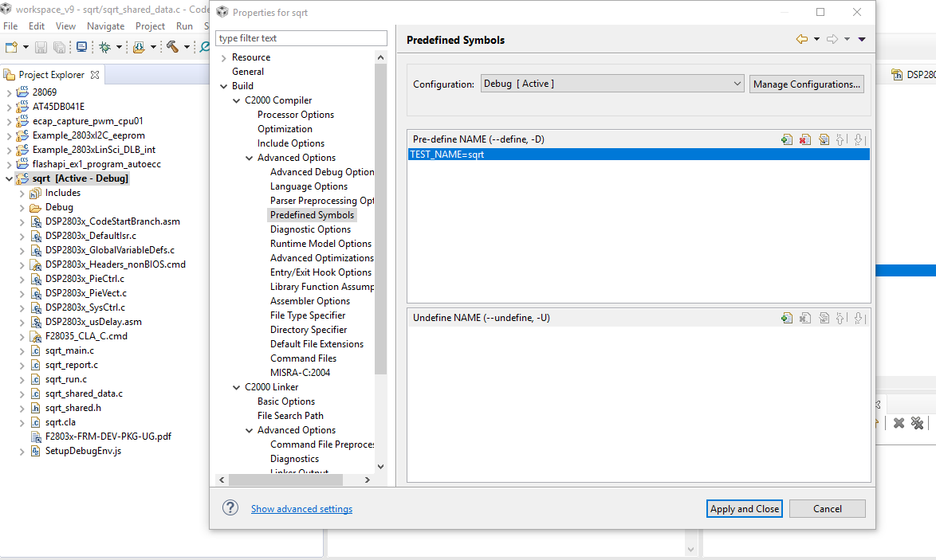The height and width of the screenshot is (560, 936).
Task: Click Move Down icon in Pre-define NAME section
Action: [x=859, y=139]
